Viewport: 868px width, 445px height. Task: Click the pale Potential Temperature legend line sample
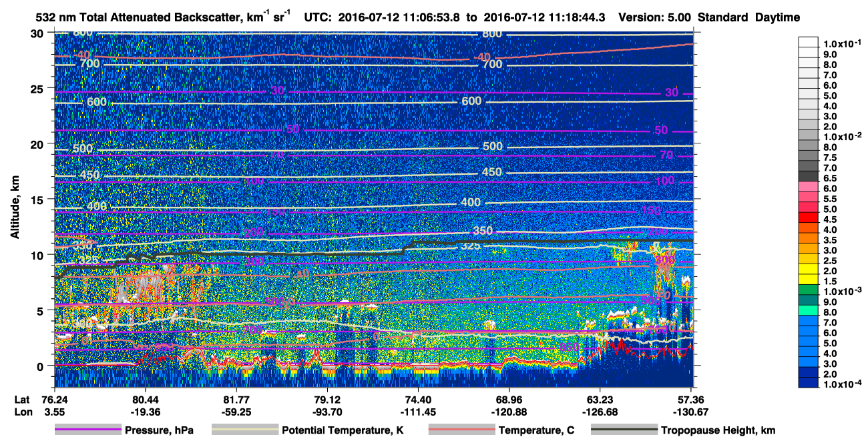pyautogui.click(x=245, y=430)
